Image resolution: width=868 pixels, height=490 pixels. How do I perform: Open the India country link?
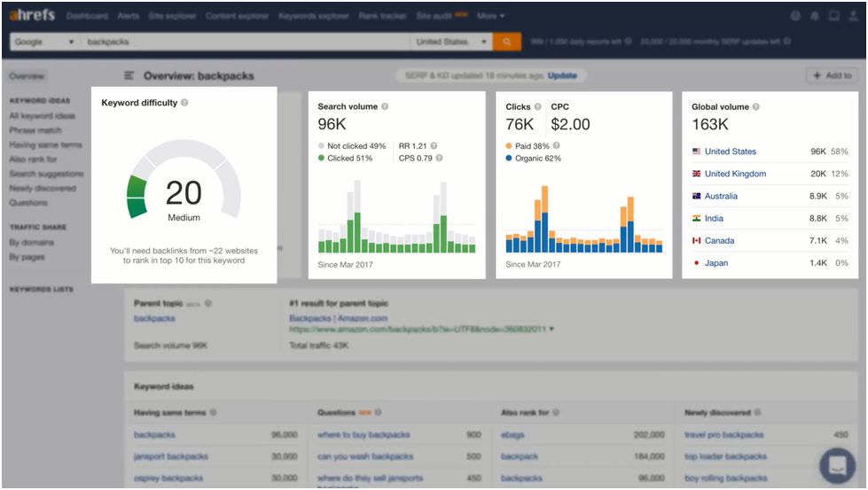pos(714,219)
